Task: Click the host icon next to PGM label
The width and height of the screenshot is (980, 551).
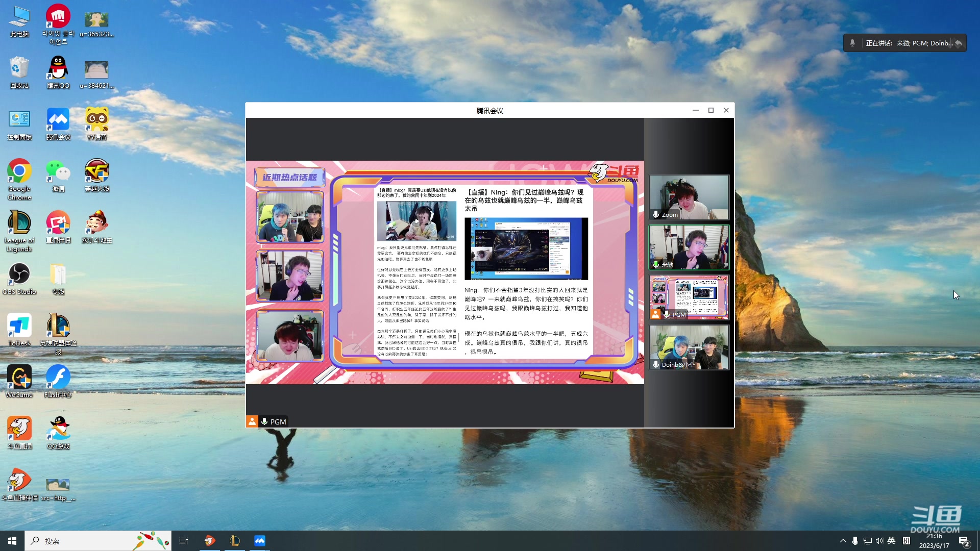Action: pos(252,421)
